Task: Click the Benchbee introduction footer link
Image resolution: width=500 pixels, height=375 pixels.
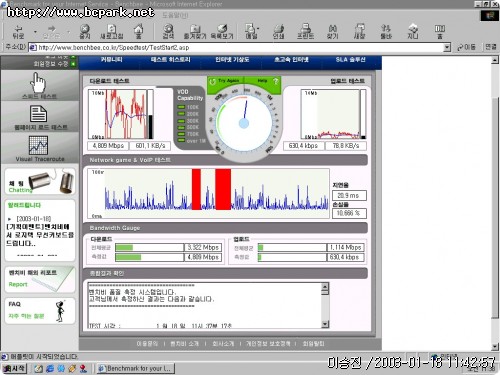Action: click(x=184, y=344)
